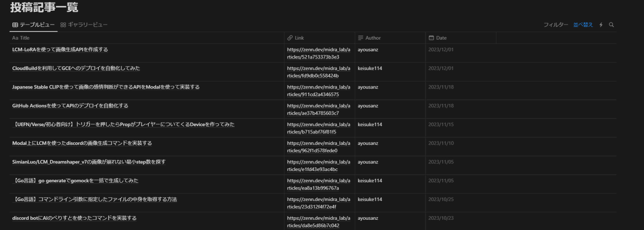Edit the 2023/10/25 date cell
644x230 pixels.
[441, 199]
